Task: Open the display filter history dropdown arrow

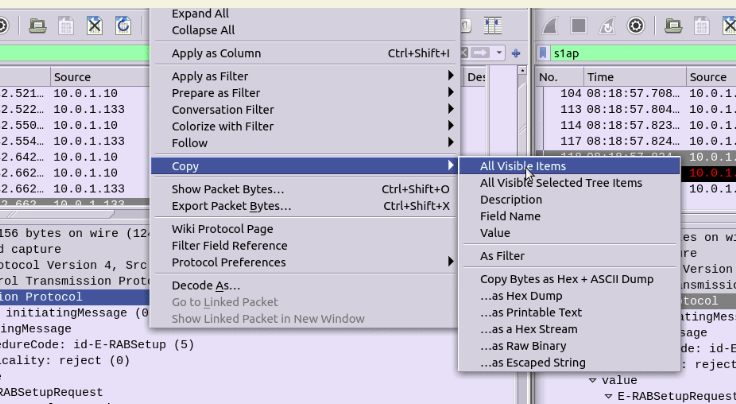Action: click(x=499, y=53)
